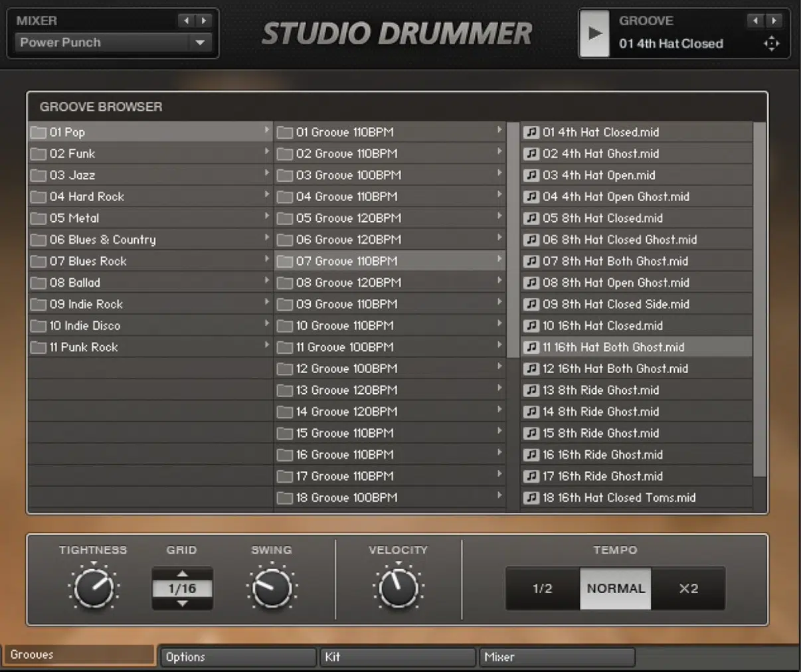
Task: Switch to the Mixer tab
Action: (557, 657)
